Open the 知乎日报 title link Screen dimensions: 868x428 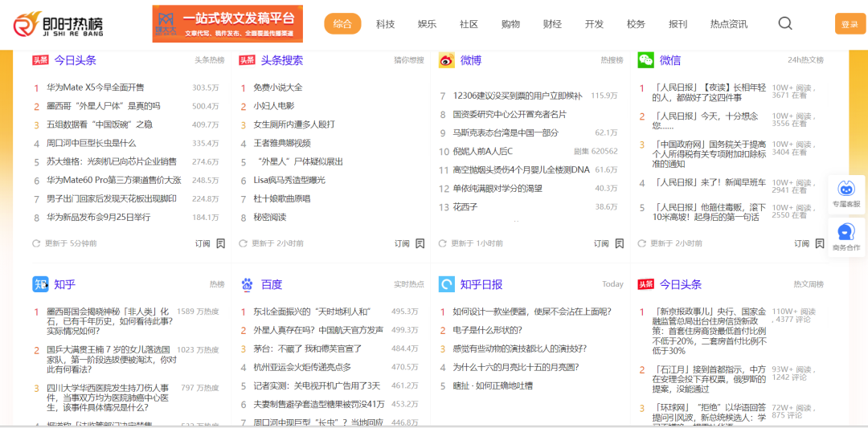coord(481,284)
